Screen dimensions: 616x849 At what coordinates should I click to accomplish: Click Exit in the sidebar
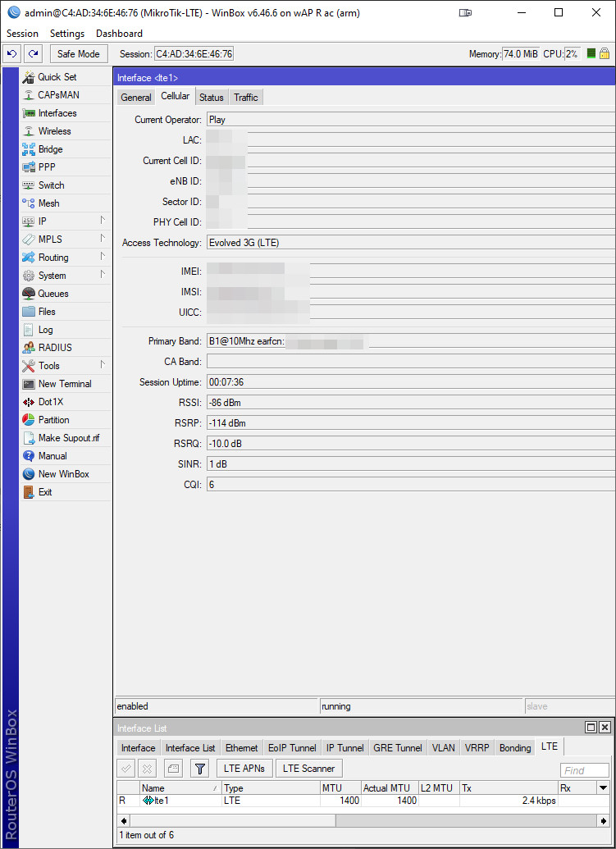pos(66,492)
